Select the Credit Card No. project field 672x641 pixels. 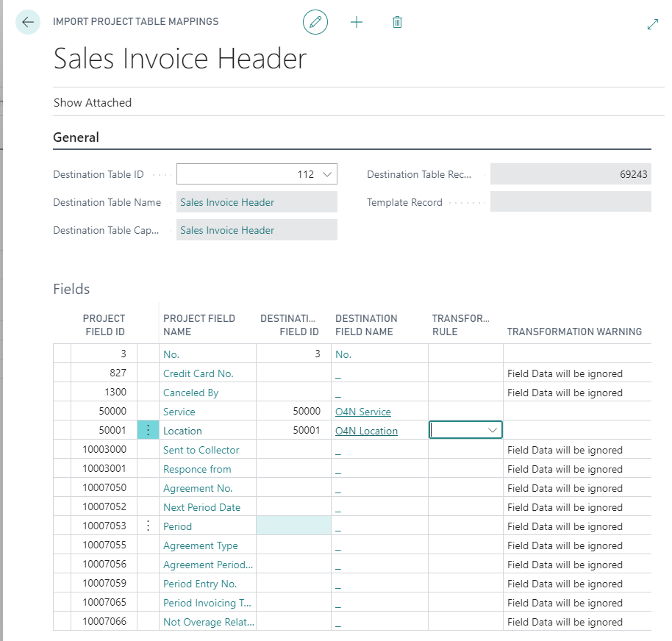pos(198,373)
